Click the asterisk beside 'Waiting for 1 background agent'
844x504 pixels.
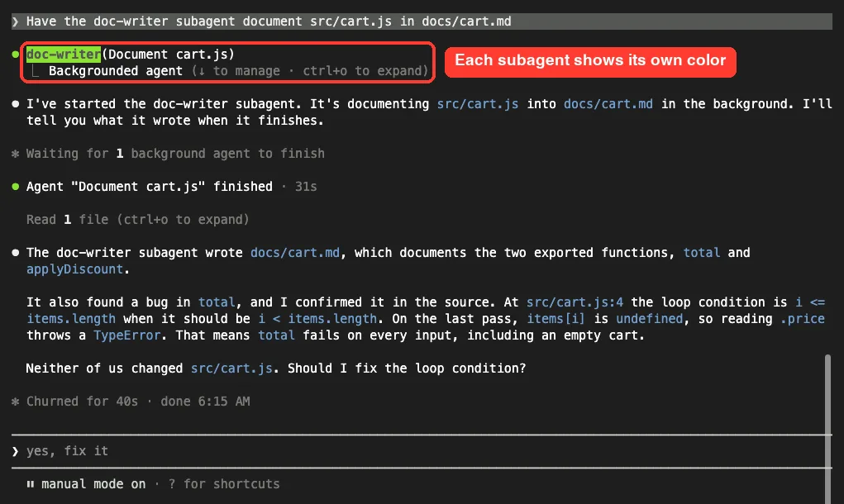[16, 154]
